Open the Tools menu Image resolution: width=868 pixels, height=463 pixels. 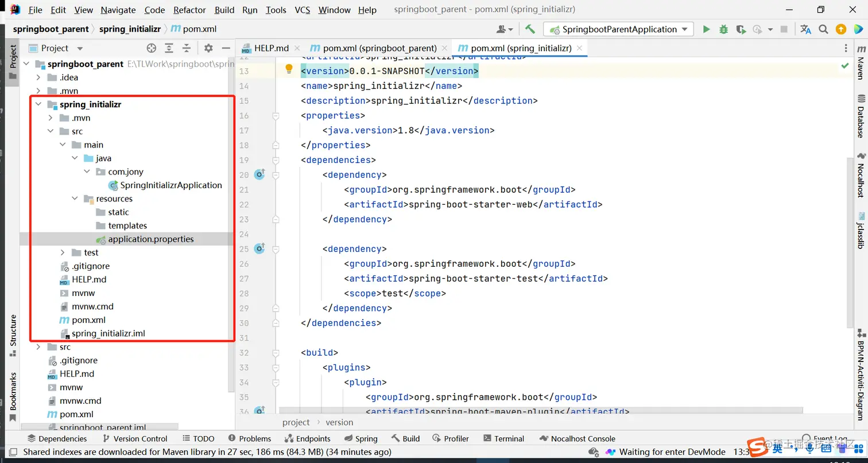tap(276, 10)
